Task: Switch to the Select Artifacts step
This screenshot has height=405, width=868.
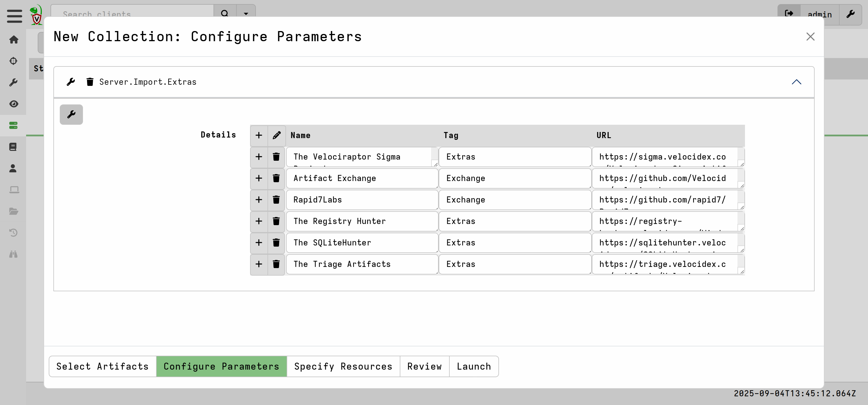Action: click(x=102, y=366)
